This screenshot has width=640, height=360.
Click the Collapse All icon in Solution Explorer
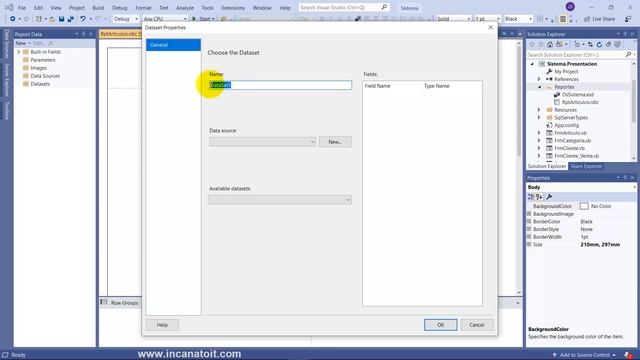point(608,44)
